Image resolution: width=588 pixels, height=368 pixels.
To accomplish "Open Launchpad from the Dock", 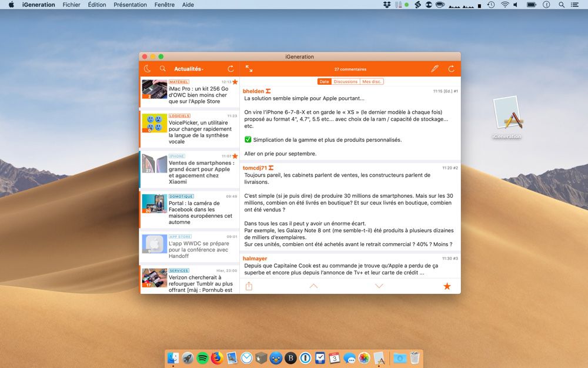I will [x=188, y=358].
